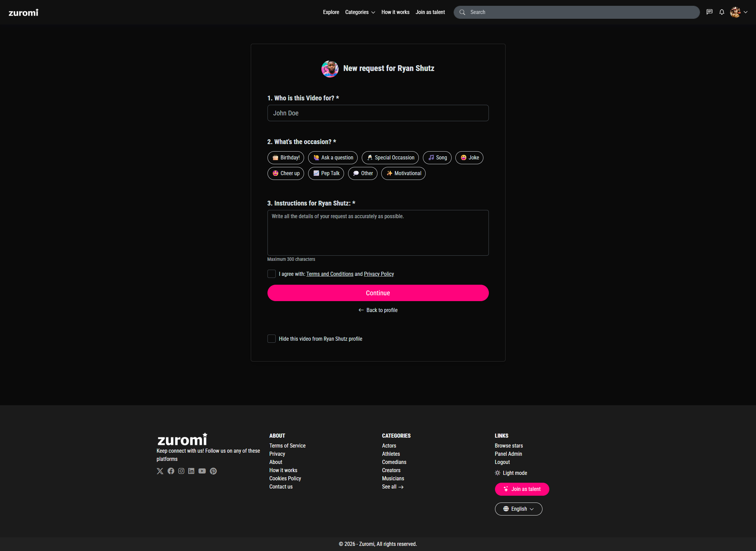Select the Birthday! occasion chip
Screen dimensions: 756x551
(x=286, y=158)
